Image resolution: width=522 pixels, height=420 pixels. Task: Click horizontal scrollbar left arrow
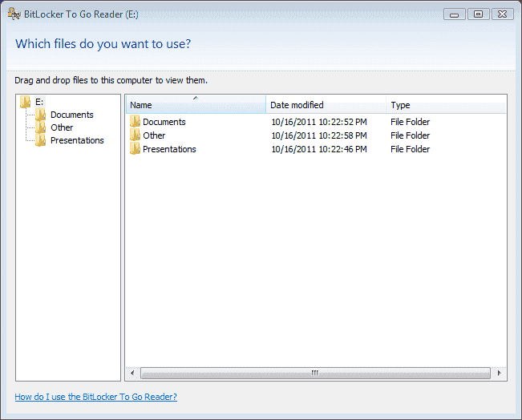pos(133,373)
